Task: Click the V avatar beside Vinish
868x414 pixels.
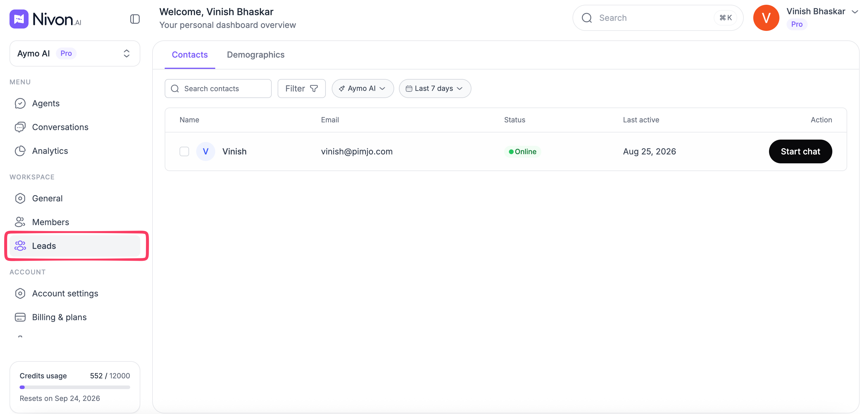Action: tap(205, 151)
